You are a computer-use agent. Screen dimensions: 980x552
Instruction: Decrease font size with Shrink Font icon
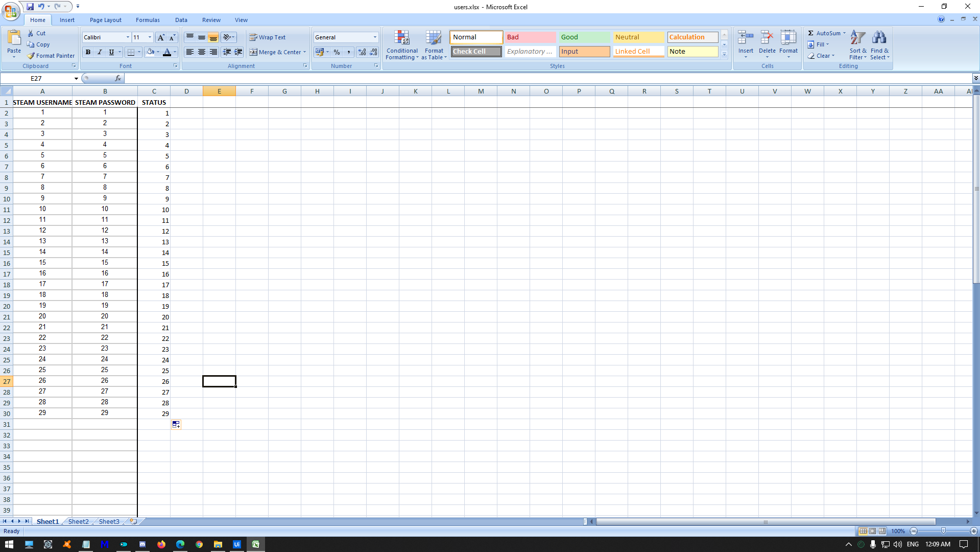[x=172, y=37]
